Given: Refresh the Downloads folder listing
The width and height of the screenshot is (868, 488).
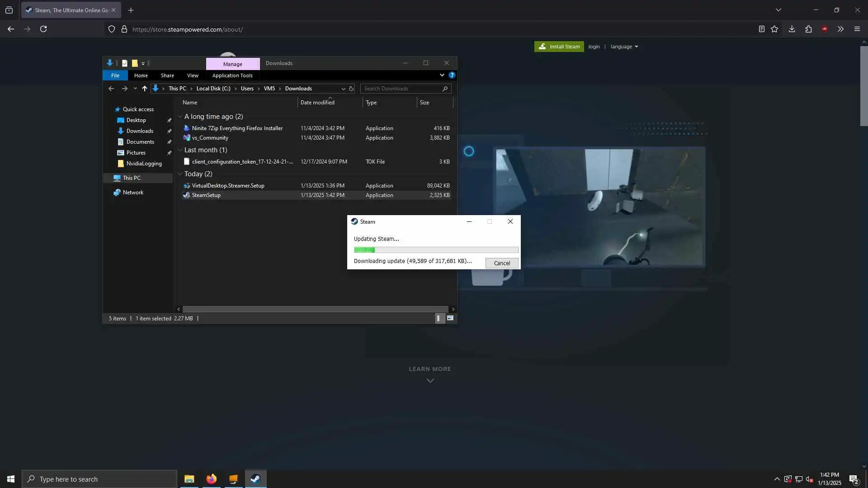Looking at the screenshot, I should tap(351, 89).
